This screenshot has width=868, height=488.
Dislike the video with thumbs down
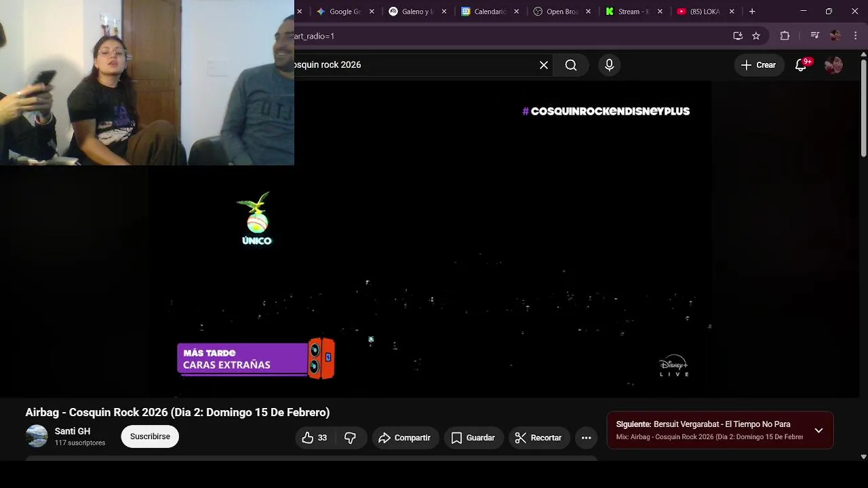[351, 438]
